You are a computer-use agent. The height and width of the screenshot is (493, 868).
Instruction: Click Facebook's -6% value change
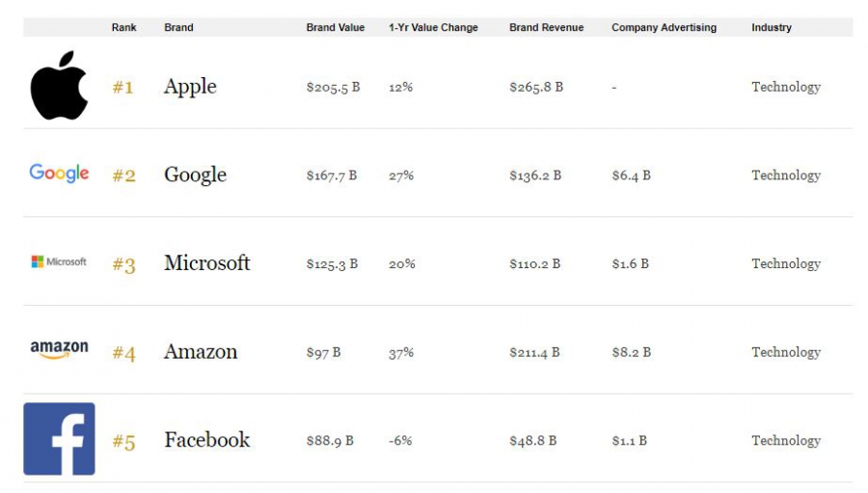(x=400, y=441)
